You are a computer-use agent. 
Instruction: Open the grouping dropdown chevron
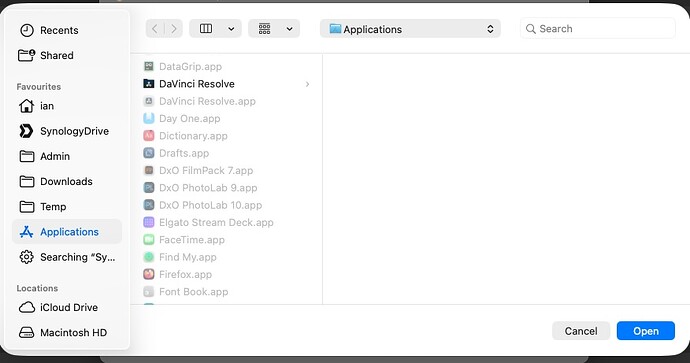coord(289,29)
